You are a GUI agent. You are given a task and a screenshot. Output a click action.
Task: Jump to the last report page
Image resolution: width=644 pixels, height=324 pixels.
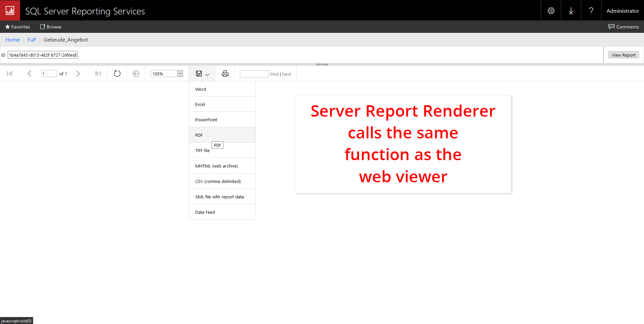click(98, 74)
